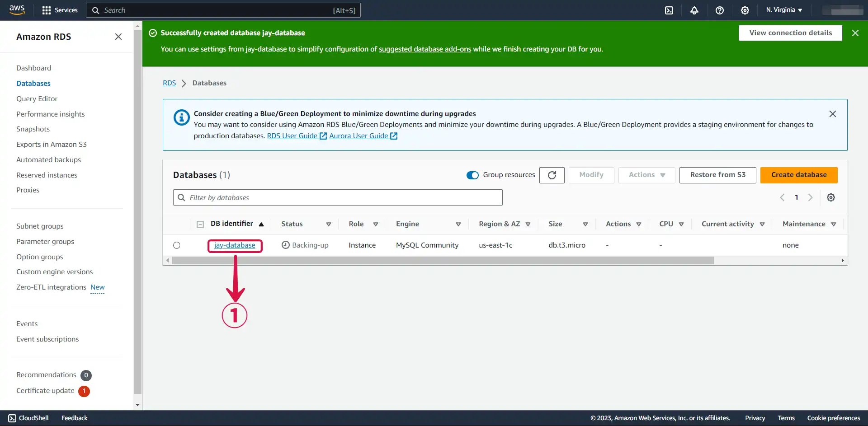Open table preferences gear icon
This screenshot has height=426, width=868.
(x=831, y=197)
